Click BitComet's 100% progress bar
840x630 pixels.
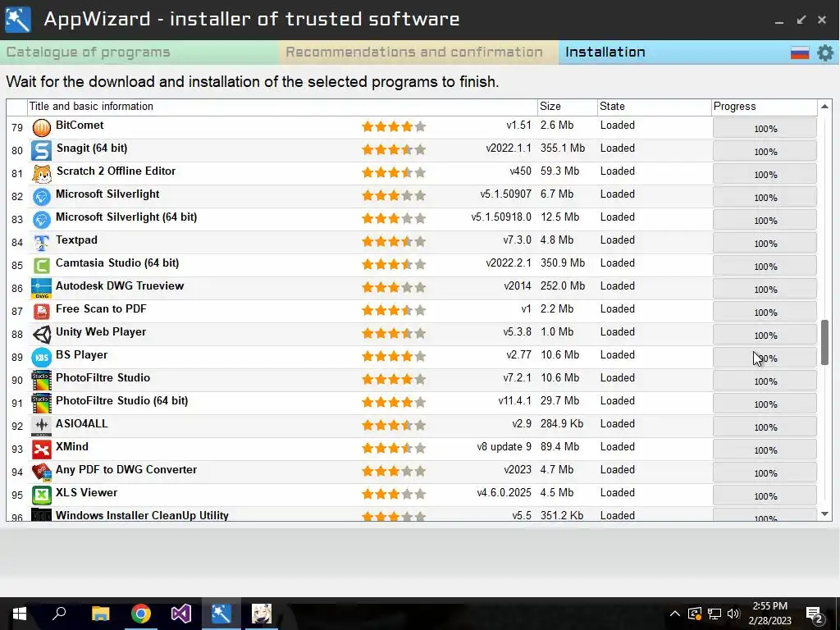pos(765,129)
